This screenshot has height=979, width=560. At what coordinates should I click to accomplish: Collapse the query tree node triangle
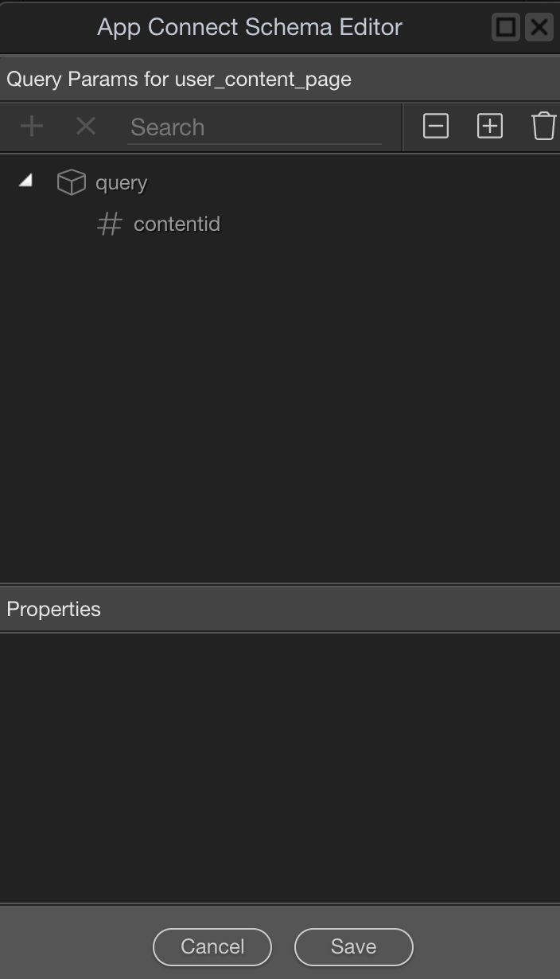point(26,181)
